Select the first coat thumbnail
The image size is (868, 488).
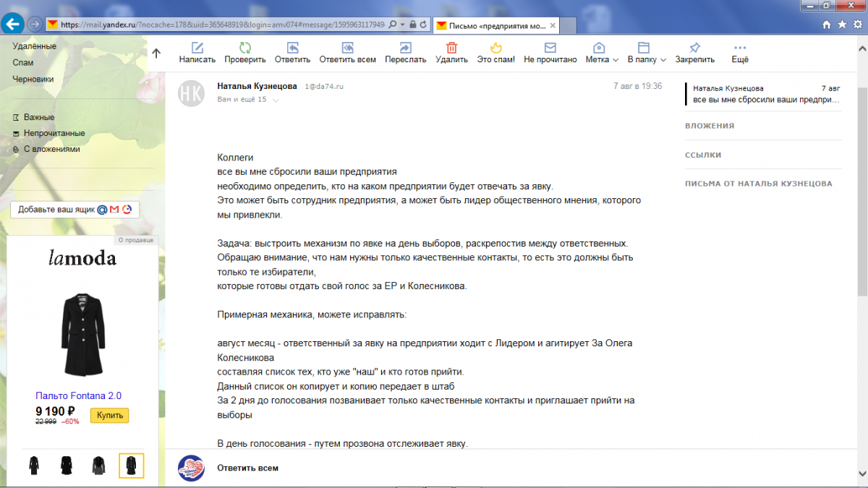tap(34, 465)
